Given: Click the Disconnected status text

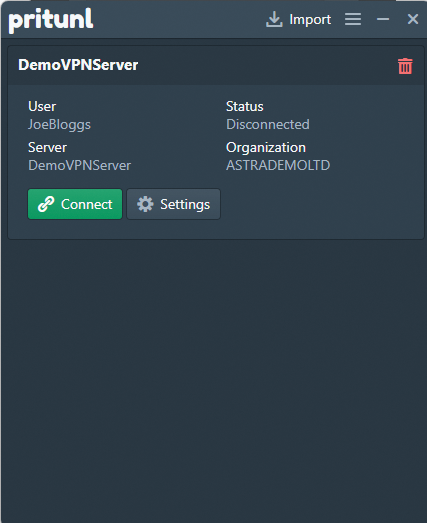Looking at the screenshot, I should 268,124.
